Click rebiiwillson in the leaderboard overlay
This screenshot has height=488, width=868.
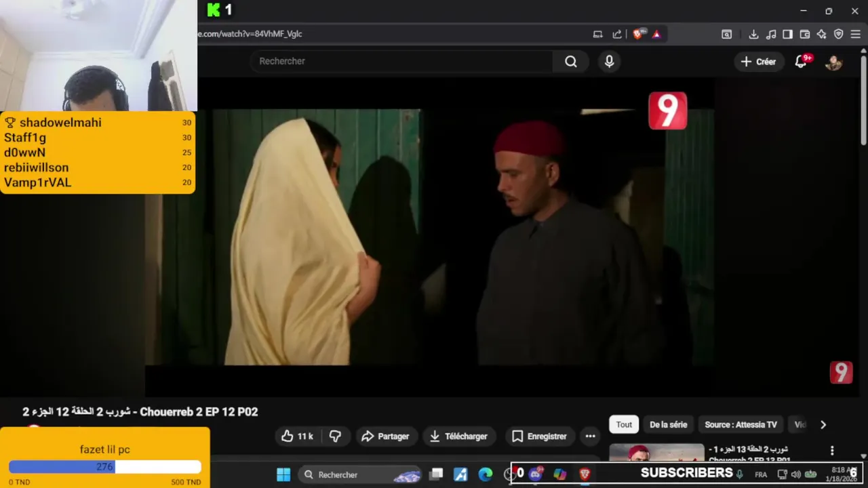coord(36,167)
